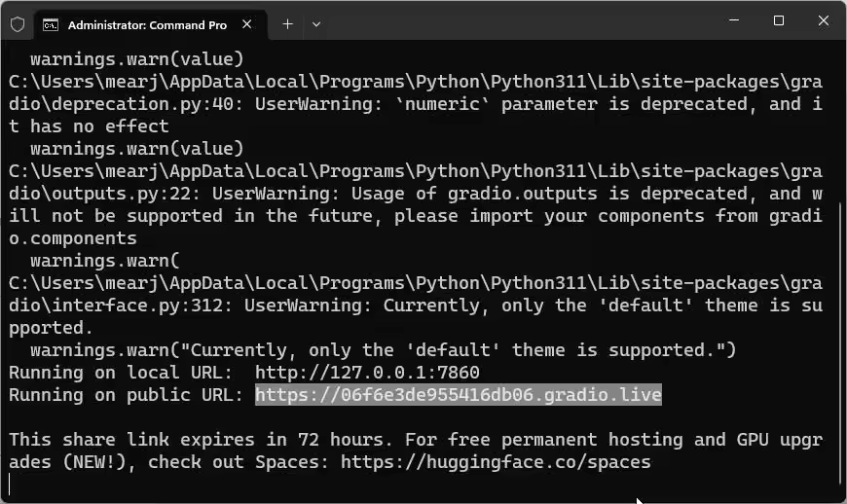The height and width of the screenshot is (504, 847).
Task: Click the highlighted gradio.live public URL
Action: [x=459, y=394]
